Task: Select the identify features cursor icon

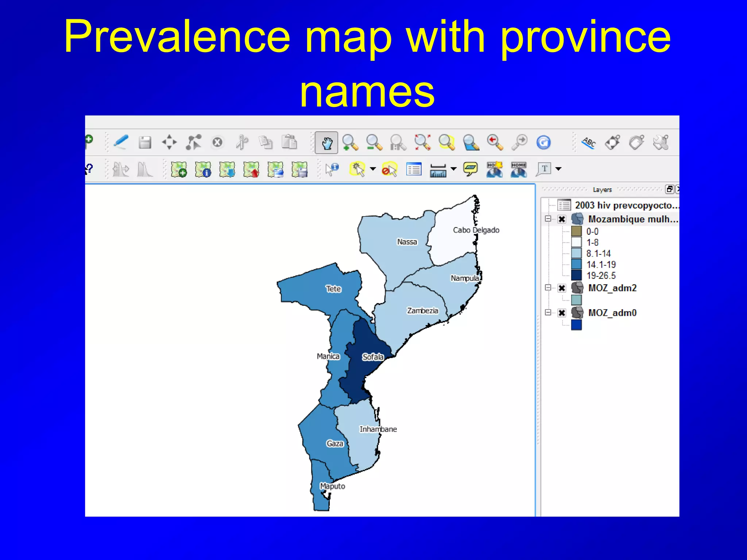Action: 332,169
